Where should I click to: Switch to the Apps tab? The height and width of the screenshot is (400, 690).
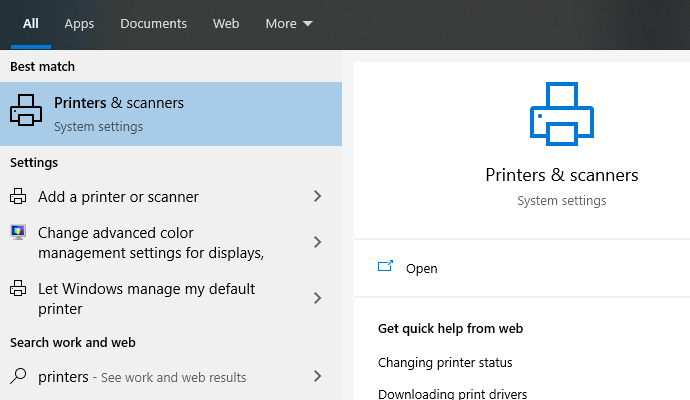click(x=79, y=24)
